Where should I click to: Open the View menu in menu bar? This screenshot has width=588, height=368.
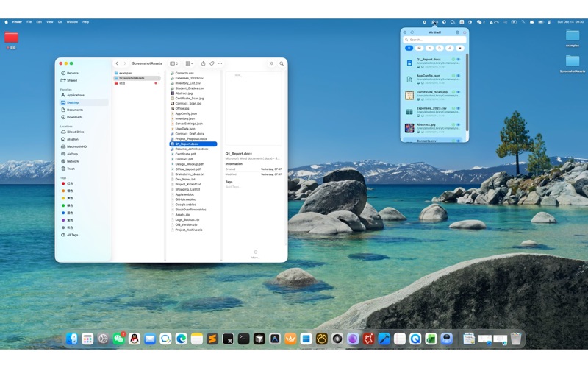(50, 22)
